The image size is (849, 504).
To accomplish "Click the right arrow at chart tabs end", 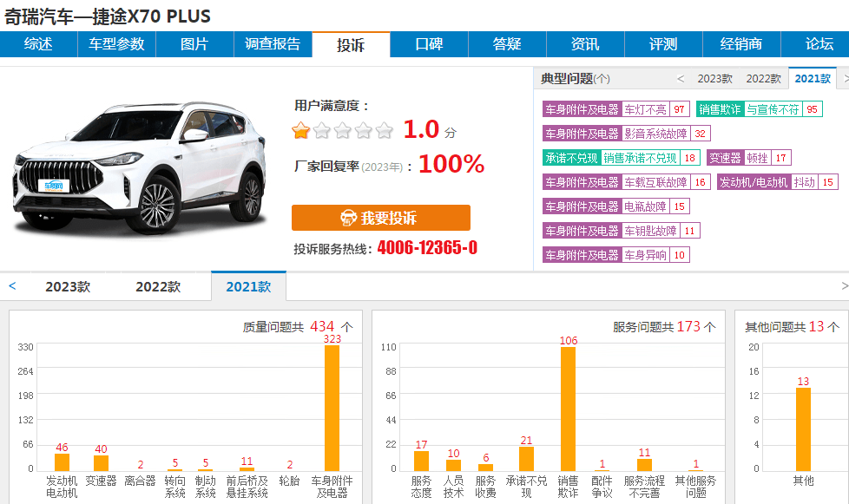I will point(844,286).
